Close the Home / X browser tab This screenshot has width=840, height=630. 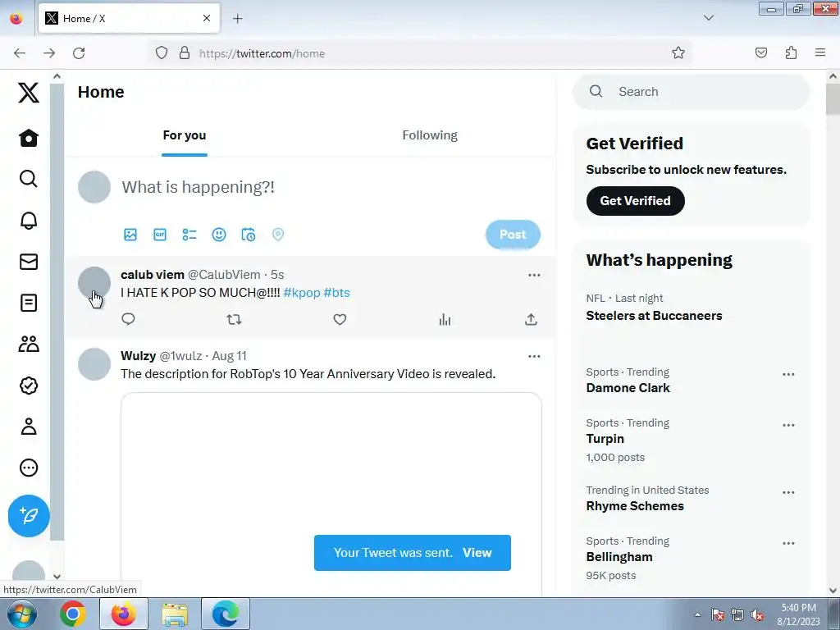tap(207, 18)
